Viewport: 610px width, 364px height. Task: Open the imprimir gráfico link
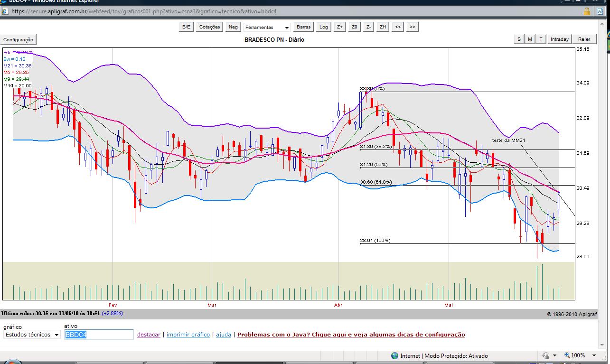tap(188, 335)
